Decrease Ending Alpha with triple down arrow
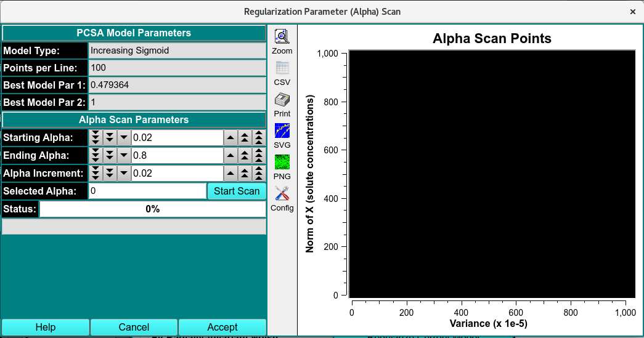Screen dimensions: 644x338 click(96, 155)
